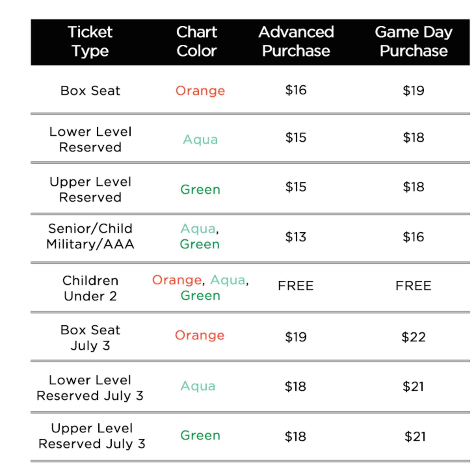Click the $19 Box Seat game day price
This screenshot has height=476, width=476.
click(413, 90)
